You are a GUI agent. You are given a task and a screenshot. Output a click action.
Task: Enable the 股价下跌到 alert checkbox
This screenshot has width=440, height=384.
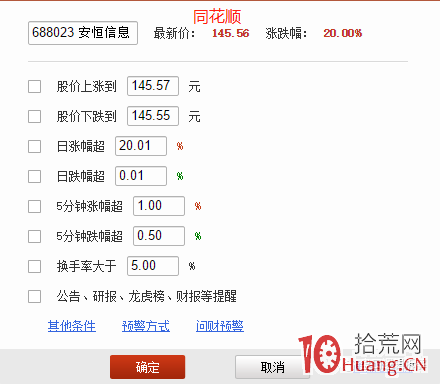(35, 117)
